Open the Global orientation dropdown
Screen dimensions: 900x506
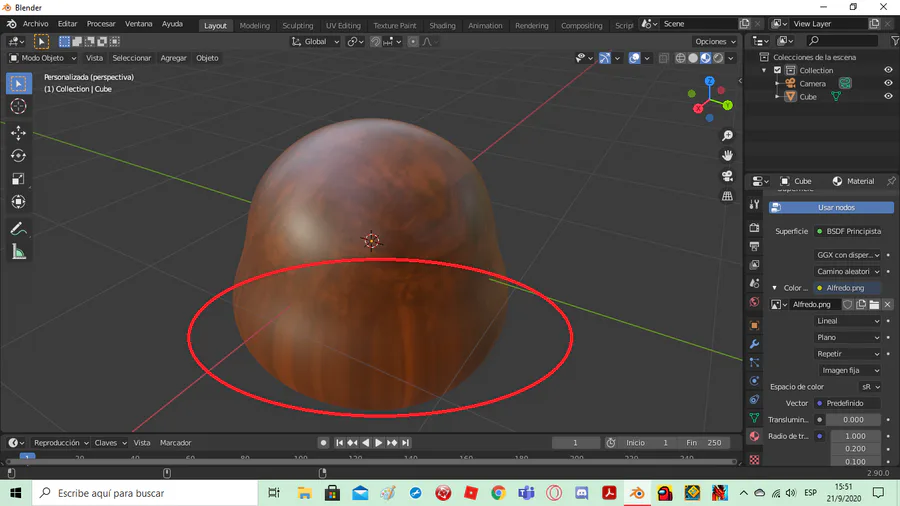(x=315, y=41)
